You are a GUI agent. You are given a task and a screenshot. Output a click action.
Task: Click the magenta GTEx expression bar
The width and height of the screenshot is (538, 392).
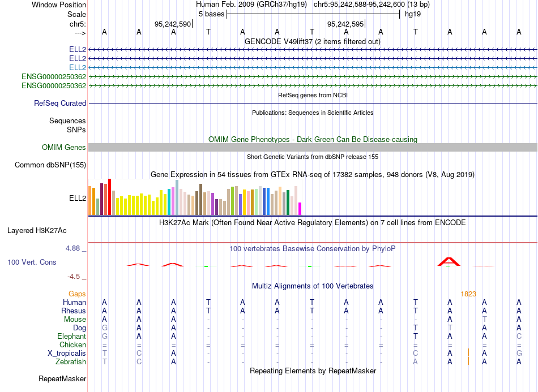point(300,209)
